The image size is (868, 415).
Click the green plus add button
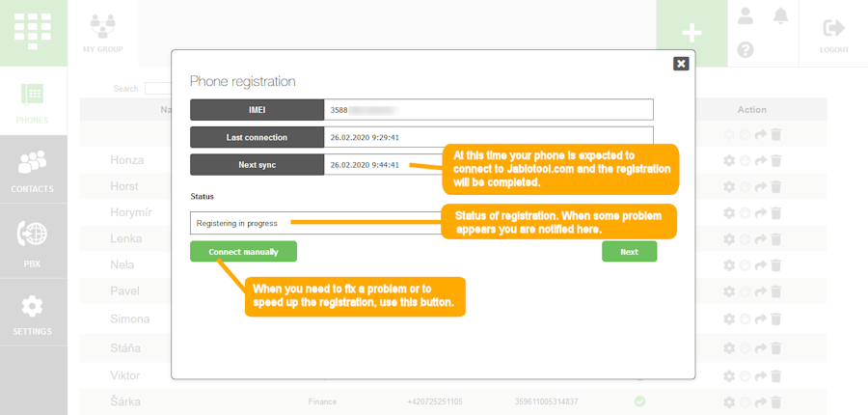(692, 33)
